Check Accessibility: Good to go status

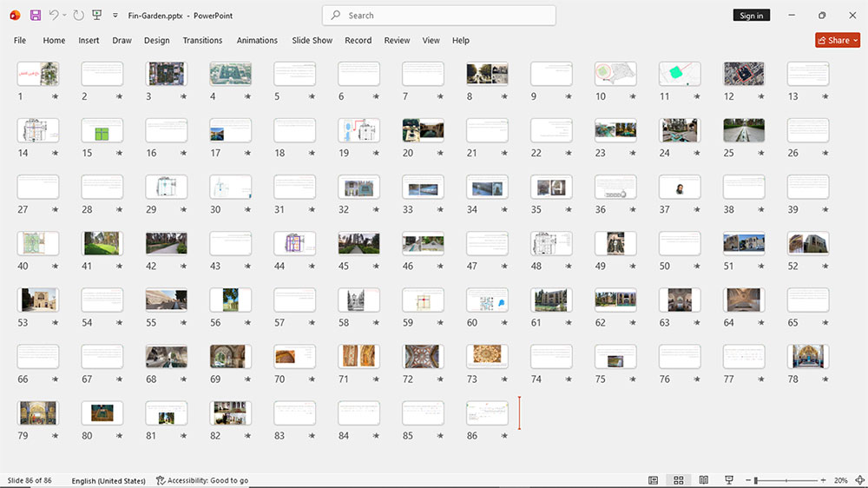202,480
